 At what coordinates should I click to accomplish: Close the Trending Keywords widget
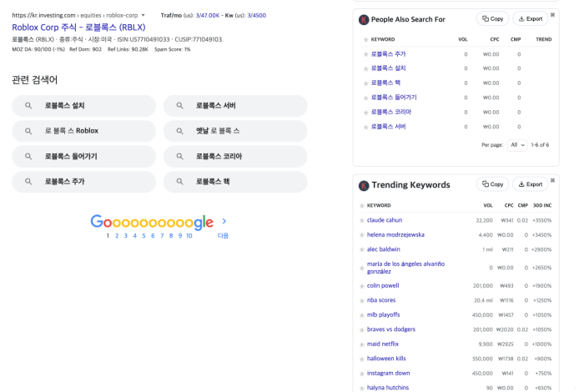pos(552,180)
